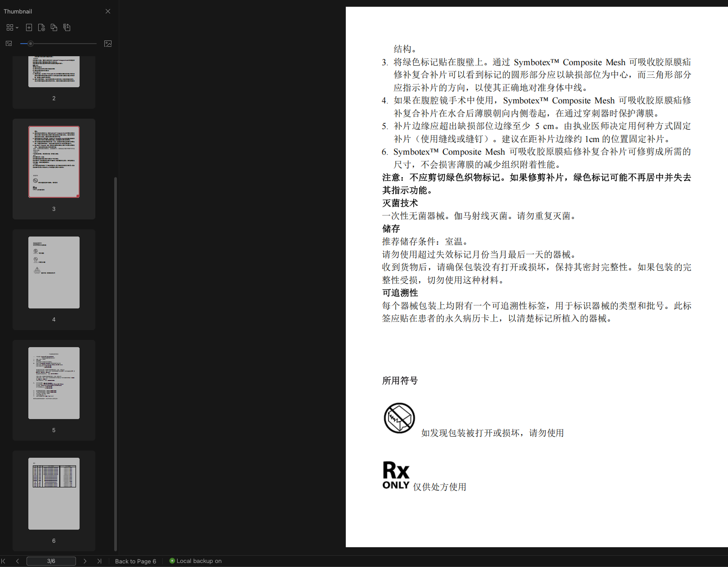Image resolution: width=728 pixels, height=567 pixels.
Task: Click the Back to Page 6 link
Action: (x=135, y=561)
